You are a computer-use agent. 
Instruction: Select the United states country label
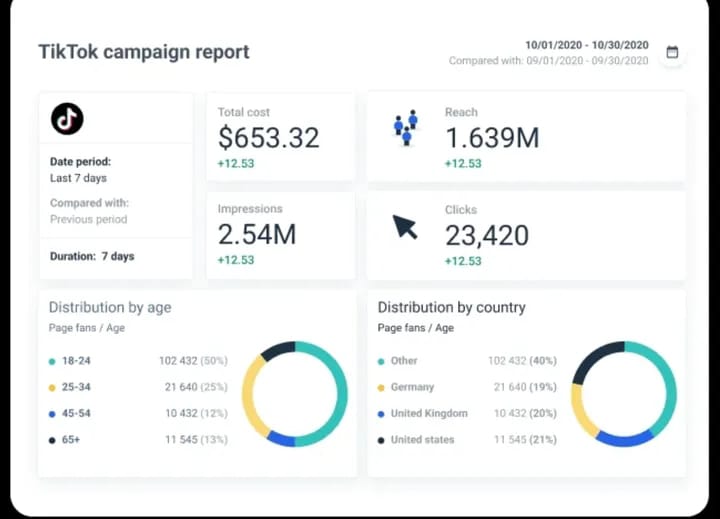422,440
